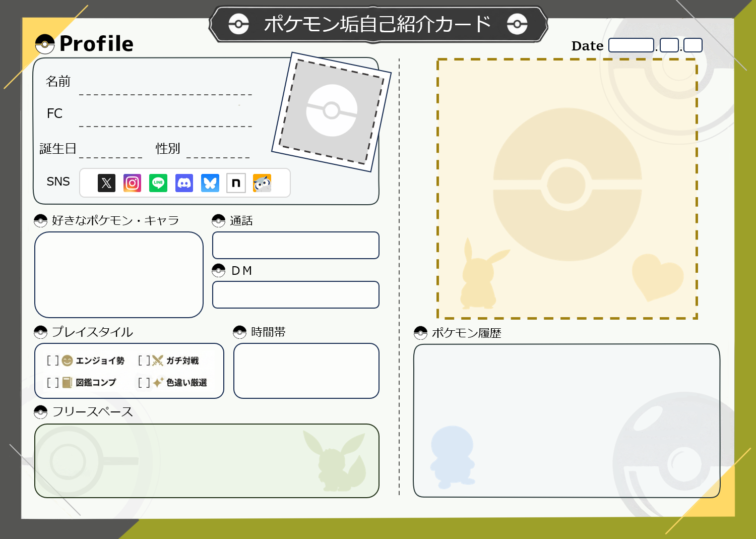Check the ガチ対戦 bracket checkbox
This screenshot has height=539, width=756.
[x=144, y=361]
